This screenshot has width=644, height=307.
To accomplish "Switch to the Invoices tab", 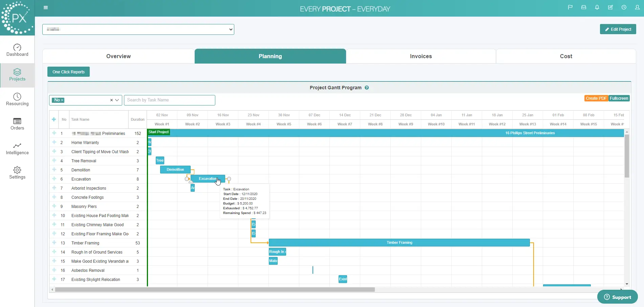I will pyautogui.click(x=421, y=56).
